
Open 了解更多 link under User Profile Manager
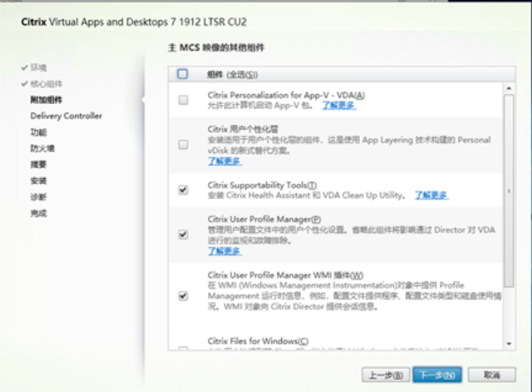click(225, 251)
